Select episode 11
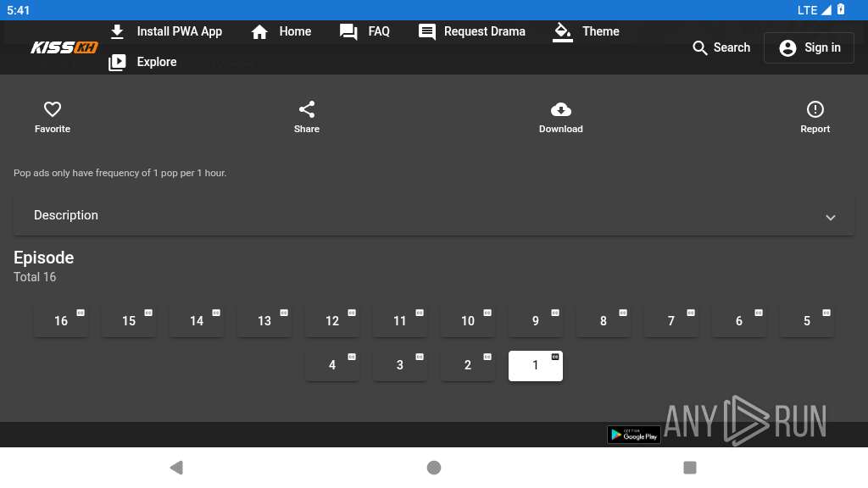The image size is (868, 488). click(400, 321)
